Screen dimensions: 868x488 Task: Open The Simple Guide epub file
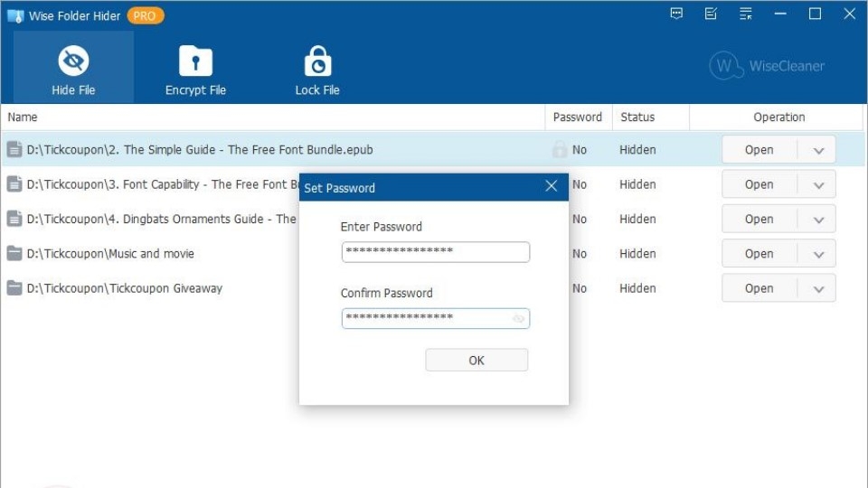[x=759, y=150]
